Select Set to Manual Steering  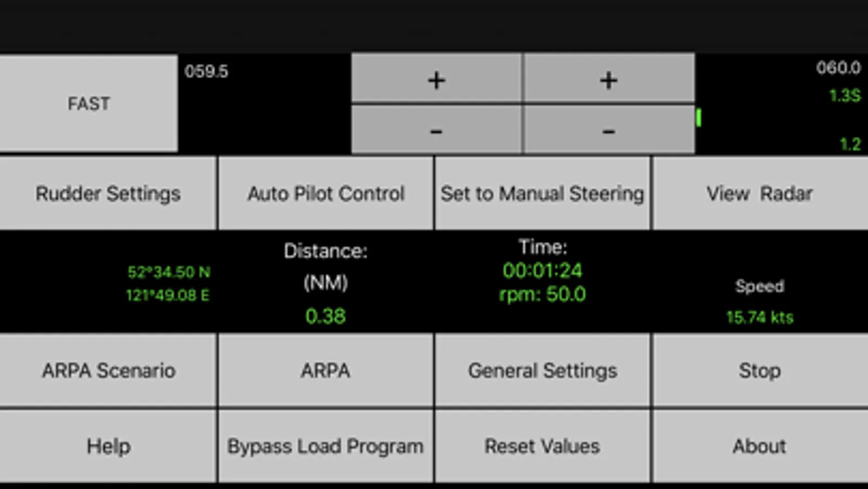point(542,193)
